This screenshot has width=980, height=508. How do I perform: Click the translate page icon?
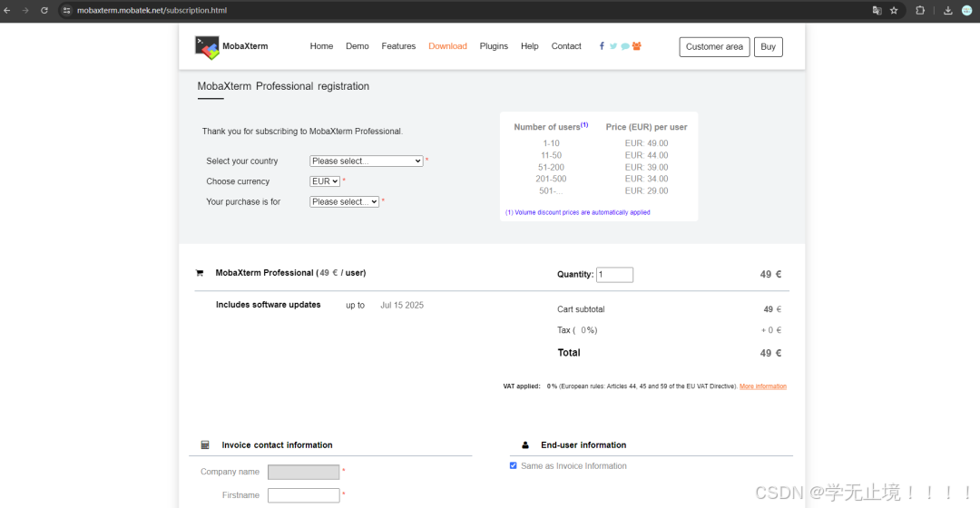pyautogui.click(x=877, y=11)
